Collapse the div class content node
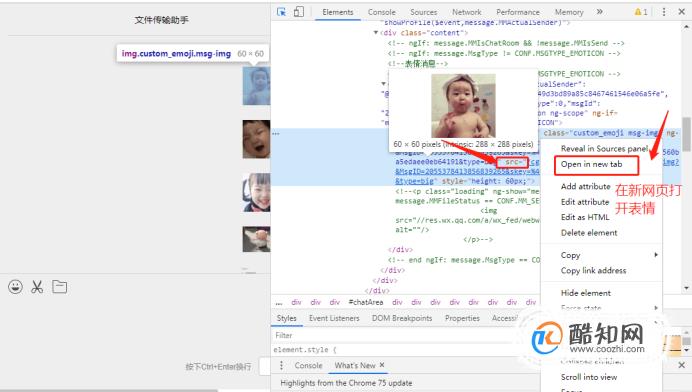 [x=376, y=33]
